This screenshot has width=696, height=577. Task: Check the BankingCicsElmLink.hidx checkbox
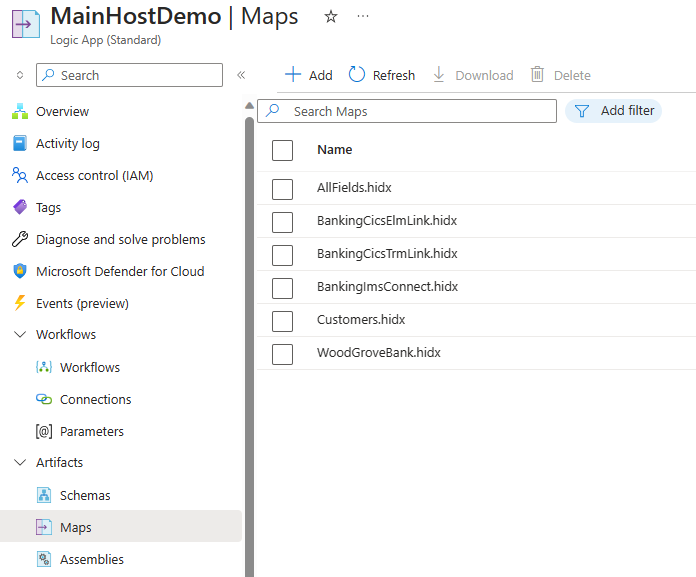282,222
